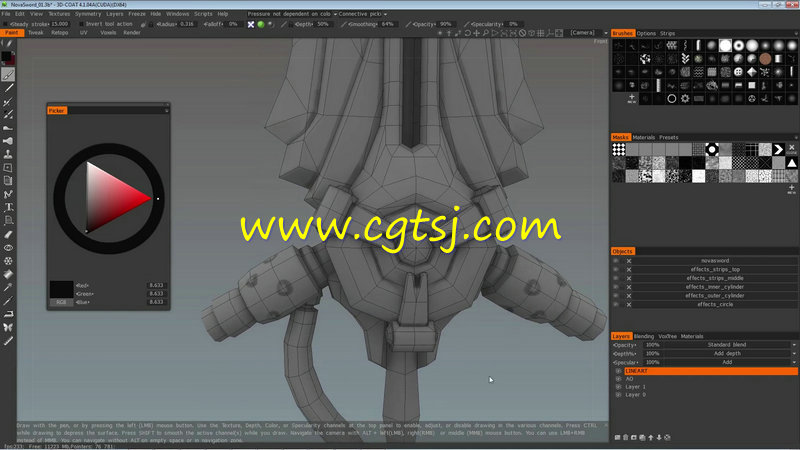Screen dimensions: 800x450
Task: Open the Pressure not dependent dropdown
Action: [x=292, y=14]
